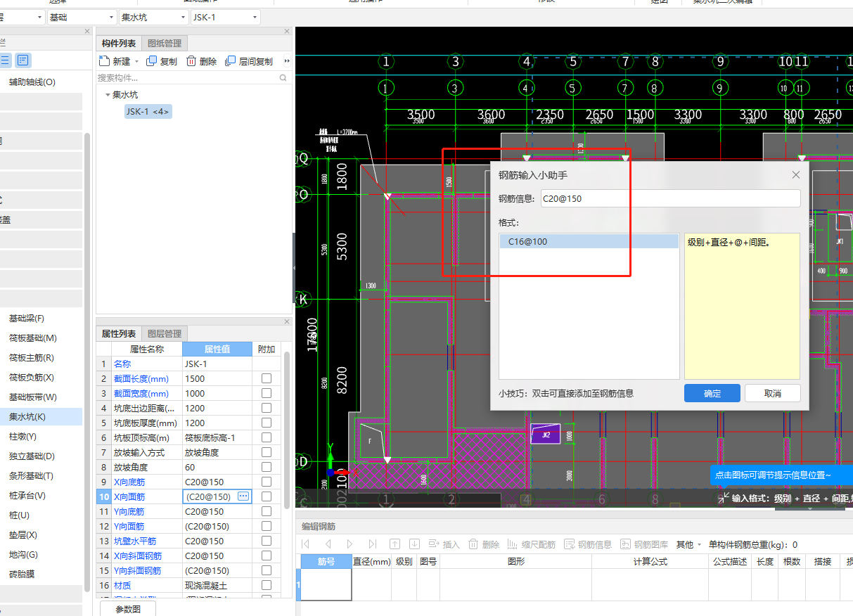The width and height of the screenshot is (853, 616).
Task: Click the 复制 copy icon in component list
Action: click(153, 62)
